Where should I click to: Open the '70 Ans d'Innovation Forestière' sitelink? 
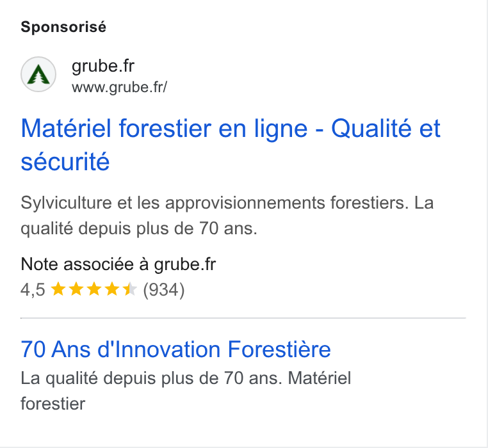[x=176, y=349]
